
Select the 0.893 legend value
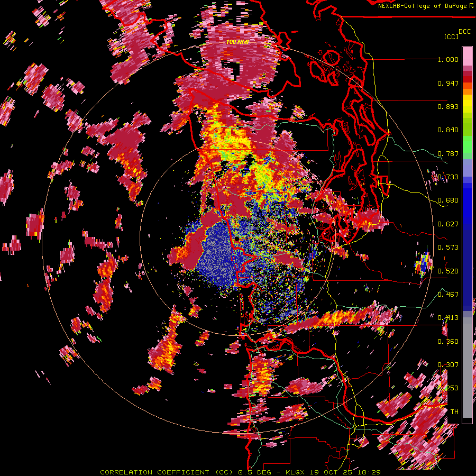(448, 106)
